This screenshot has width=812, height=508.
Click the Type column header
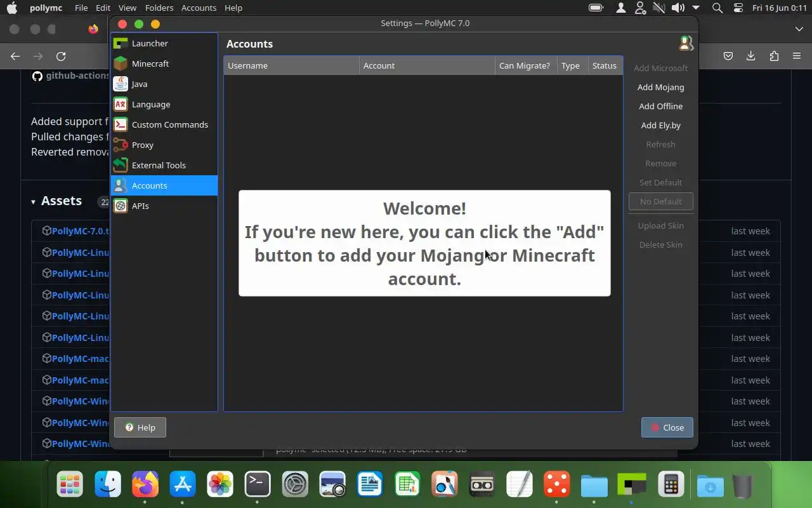click(x=572, y=65)
